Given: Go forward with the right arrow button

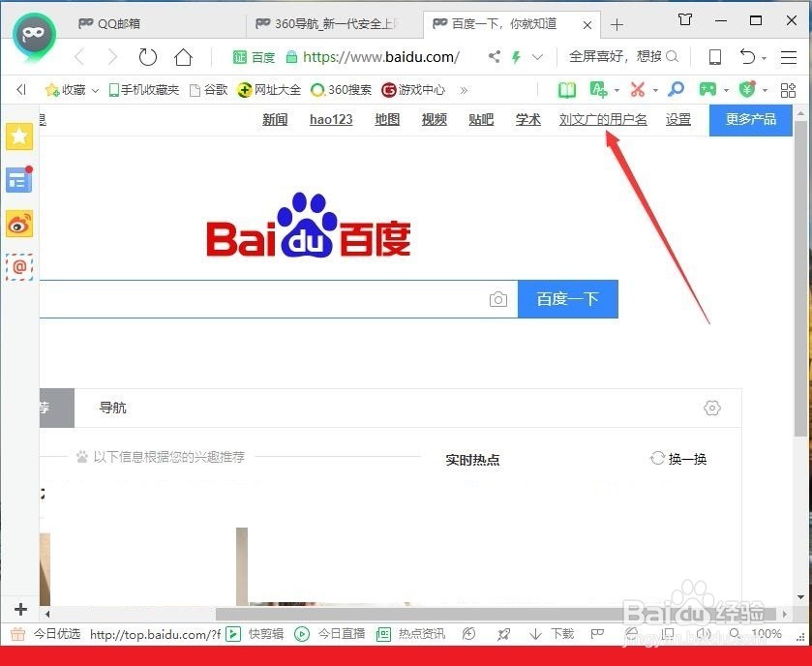Looking at the screenshot, I should (112, 57).
